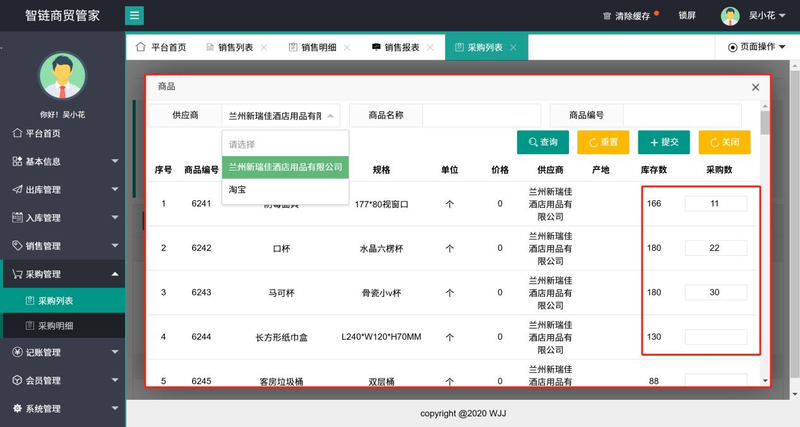The height and width of the screenshot is (427, 800).
Task: Close the 销售明细 tab
Action: [x=347, y=47]
